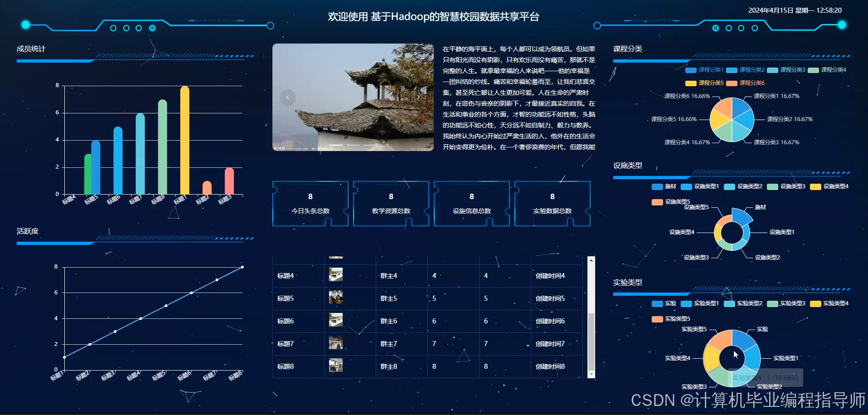
Task: Click the carousel left arrow on the image
Action: click(x=287, y=97)
